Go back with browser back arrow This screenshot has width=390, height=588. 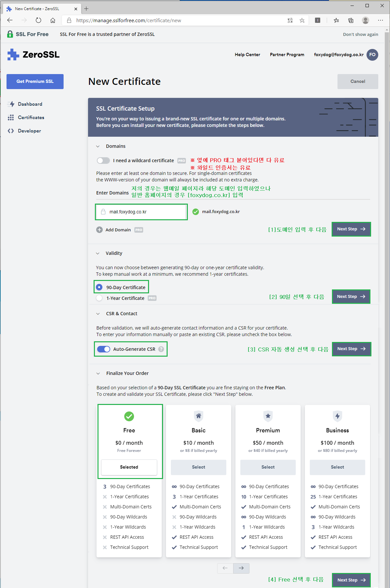[10, 20]
